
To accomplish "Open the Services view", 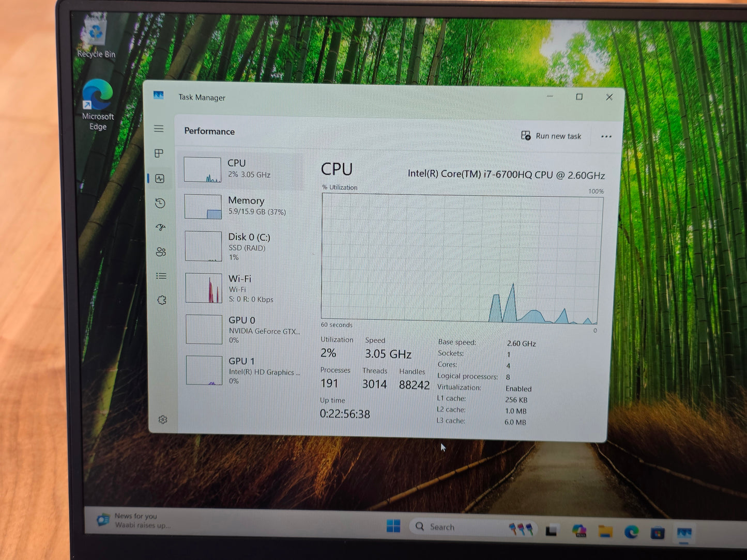I will coord(162,300).
